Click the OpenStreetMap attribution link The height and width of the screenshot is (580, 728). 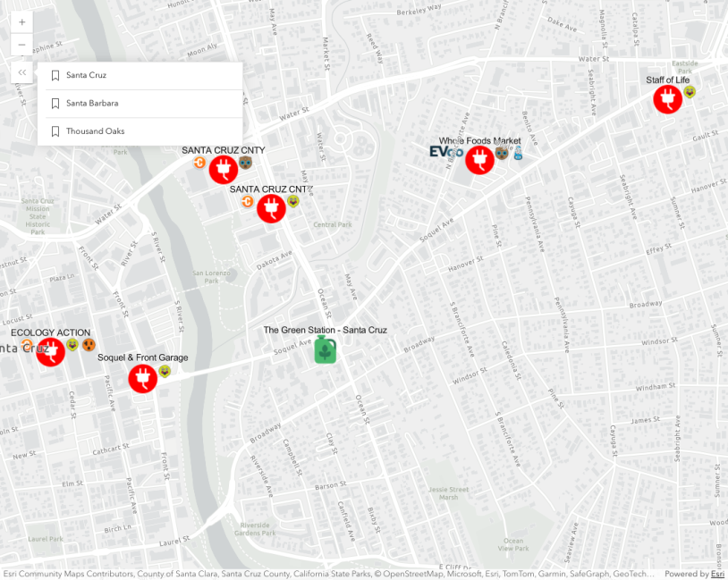[x=409, y=573]
